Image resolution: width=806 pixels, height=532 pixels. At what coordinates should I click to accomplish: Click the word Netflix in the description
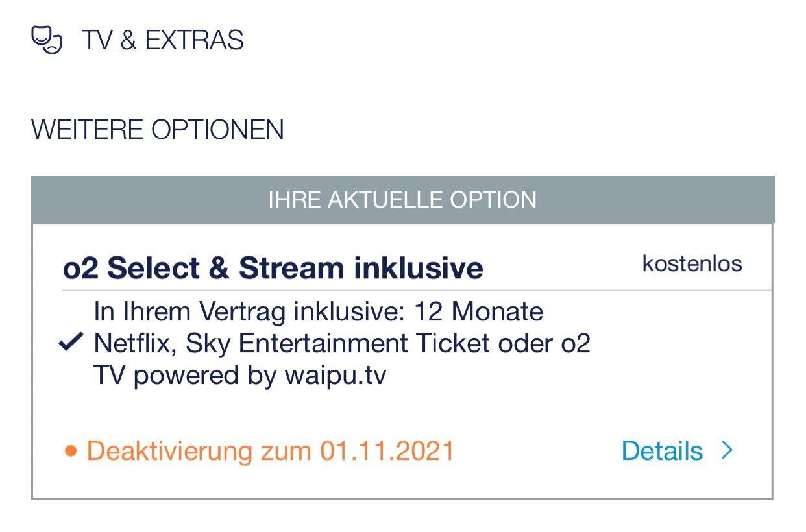(x=134, y=344)
